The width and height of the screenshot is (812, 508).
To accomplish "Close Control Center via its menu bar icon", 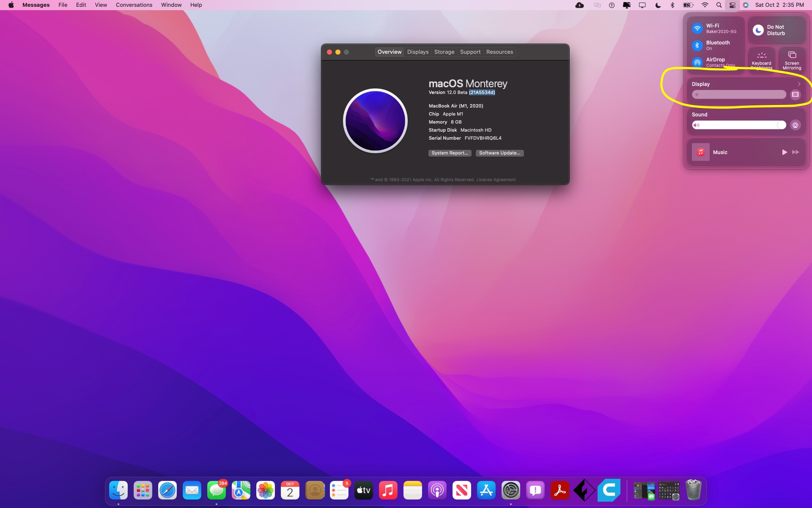I will point(732,5).
